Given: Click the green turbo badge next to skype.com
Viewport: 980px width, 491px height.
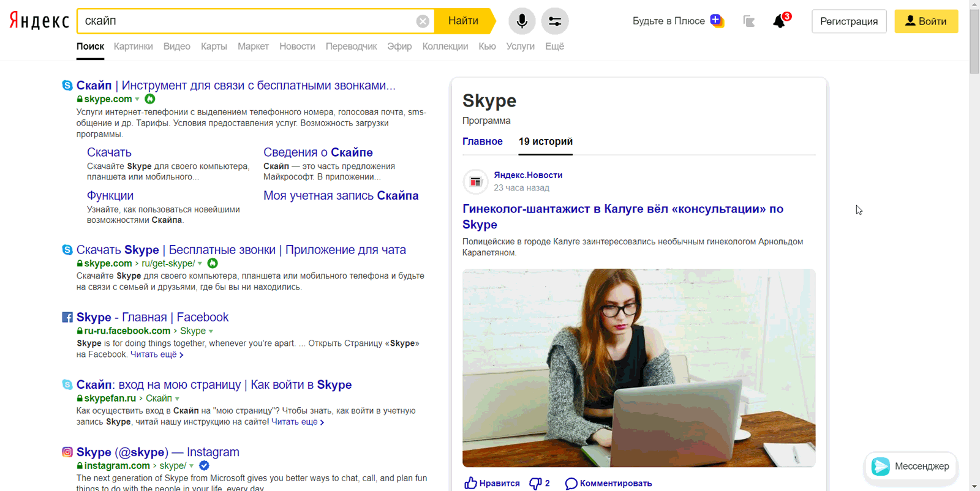Looking at the screenshot, I should click(150, 99).
